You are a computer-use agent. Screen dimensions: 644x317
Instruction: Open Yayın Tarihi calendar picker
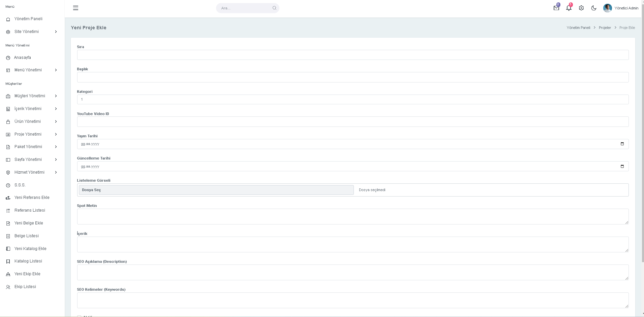coord(622,144)
